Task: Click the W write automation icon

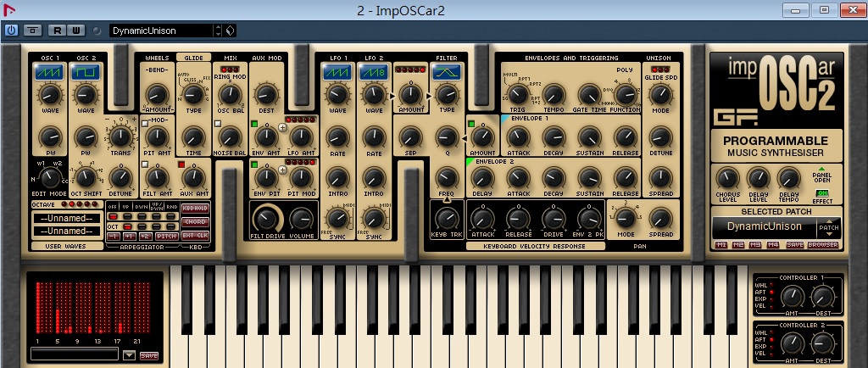Action: 75,31
